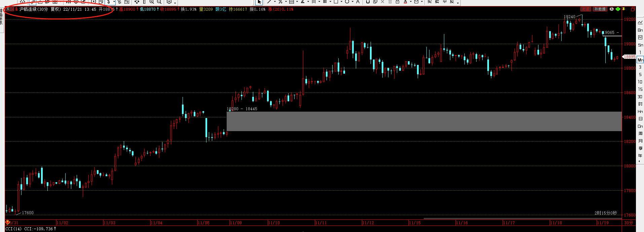This screenshot has height=232, width=644.
Task: Switch to the 周 weekly period
Action: (640, 133)
